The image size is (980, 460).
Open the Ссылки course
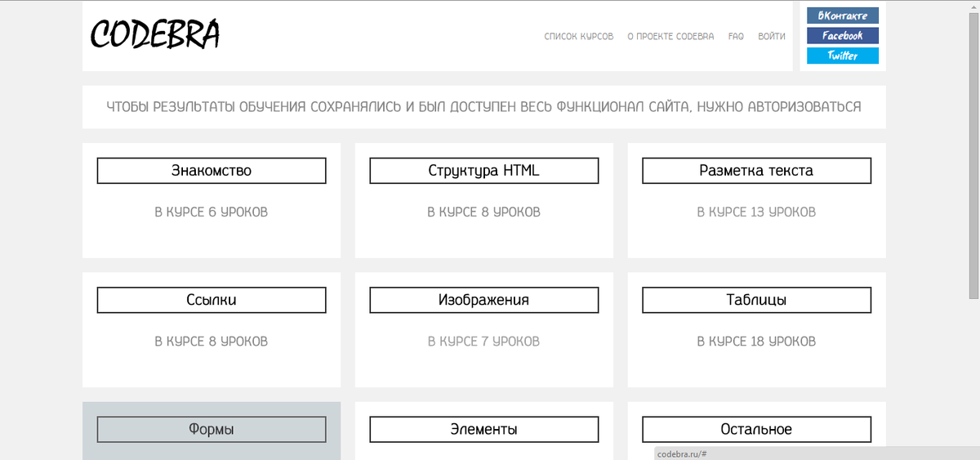point(212,300)
